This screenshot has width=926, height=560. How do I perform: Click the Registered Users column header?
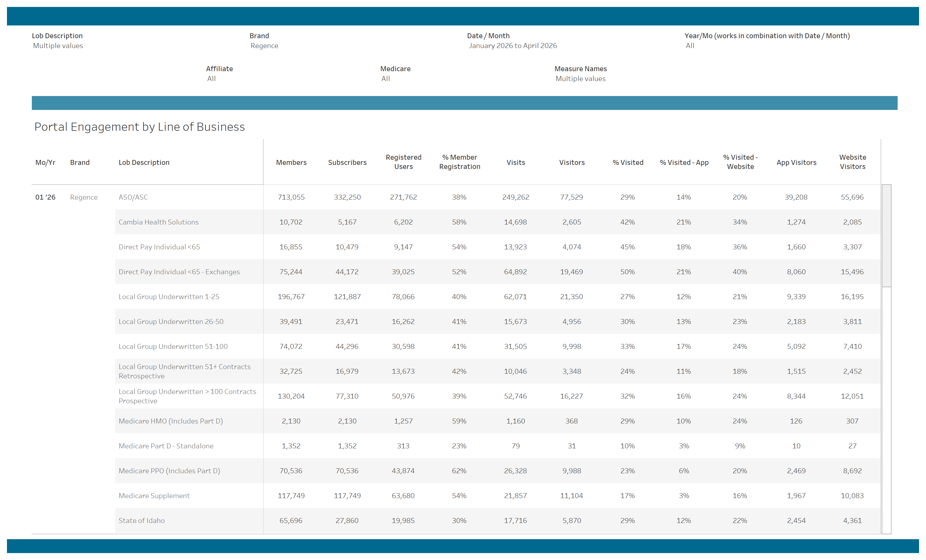click(x=403, y=162)
